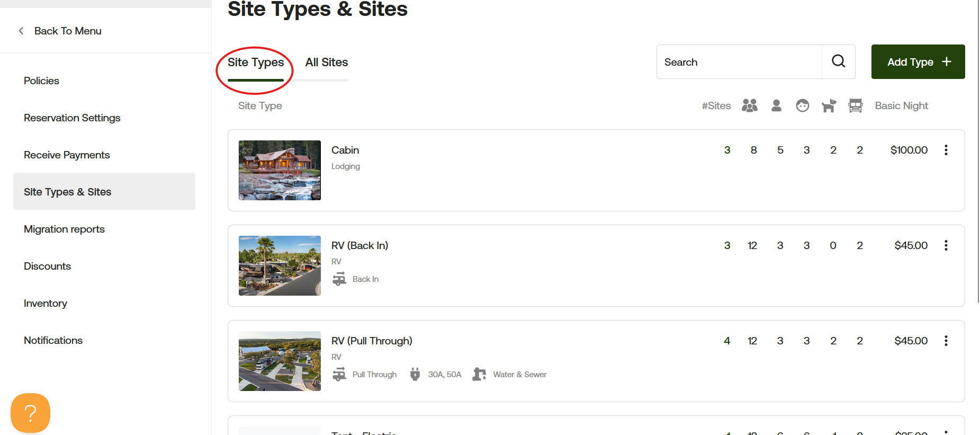Click the Add Type button
The height and width of the screenshot is (435, 980).
[918, 61]
